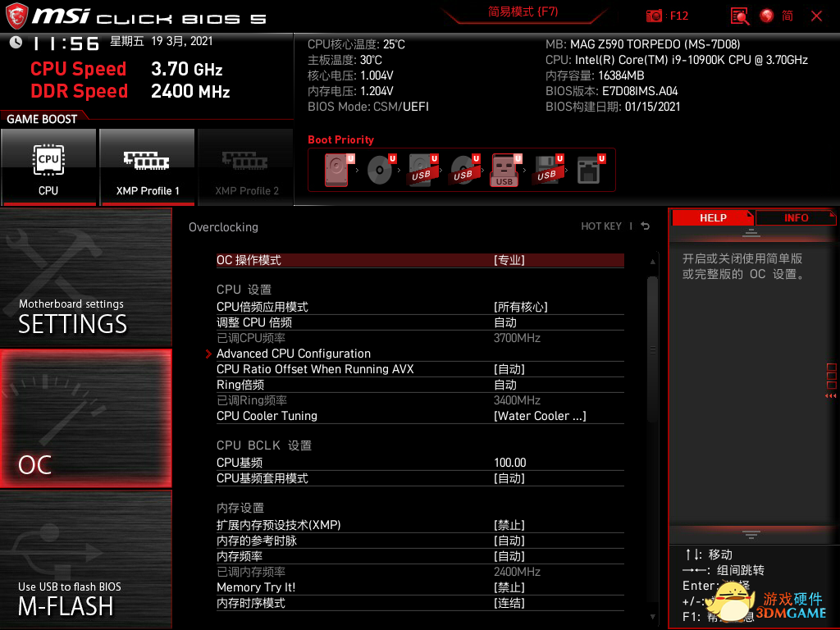
Task: Select the USB hard disk boot device icon
Action: (x=422, y=170)
